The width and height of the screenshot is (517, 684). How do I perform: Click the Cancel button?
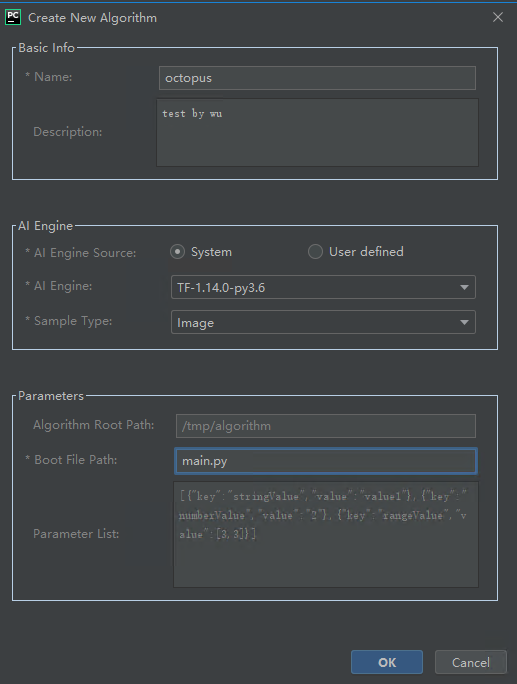[470, 662]
